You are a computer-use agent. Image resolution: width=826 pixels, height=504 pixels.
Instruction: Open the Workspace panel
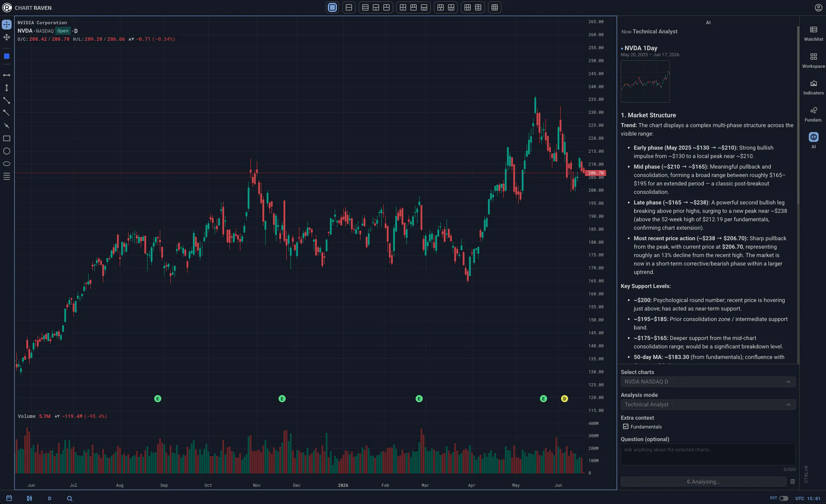(x=813, y=61)
